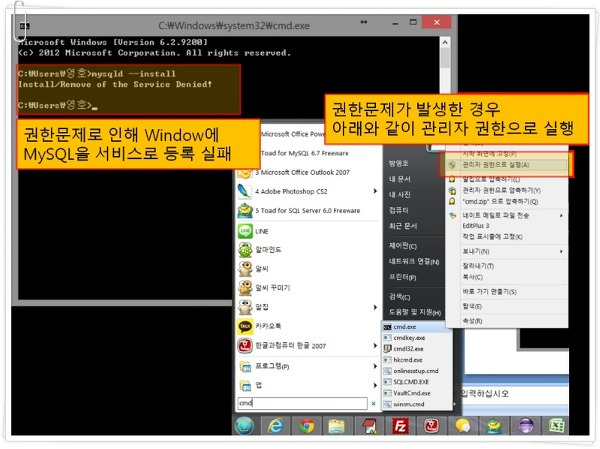Click the 앱 folder icon

pyautogui.click(x=245, y=385)
